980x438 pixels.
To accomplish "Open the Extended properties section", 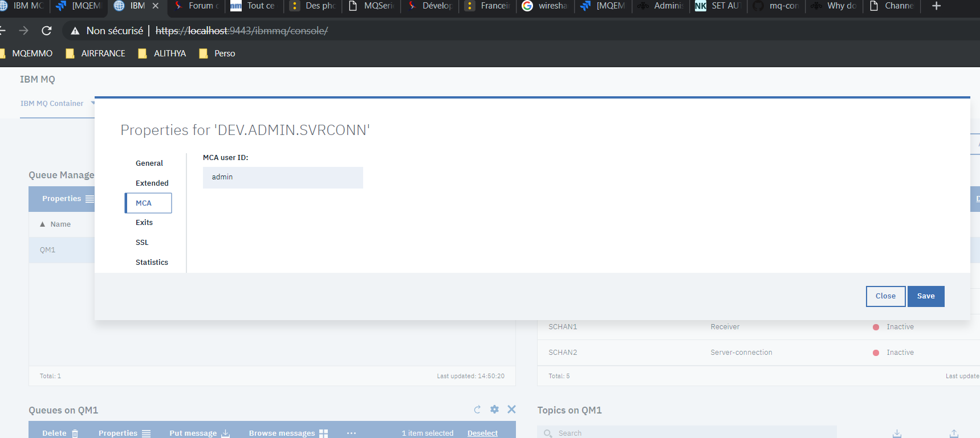I will [152, 183].
